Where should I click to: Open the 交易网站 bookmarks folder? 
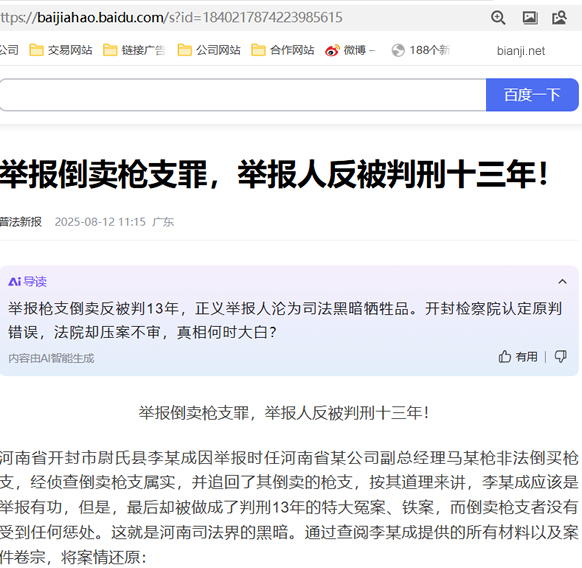(61, 50)
